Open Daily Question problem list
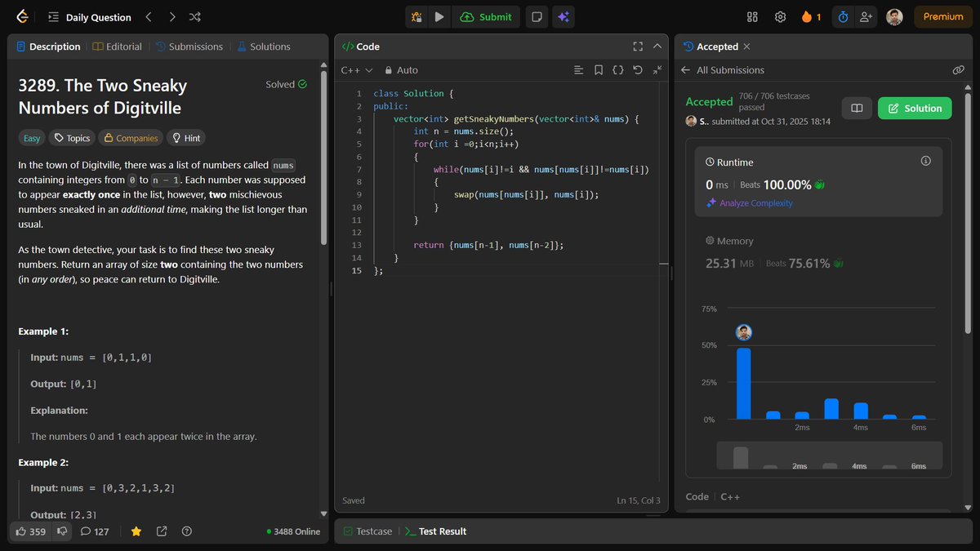 pos(89,17)
